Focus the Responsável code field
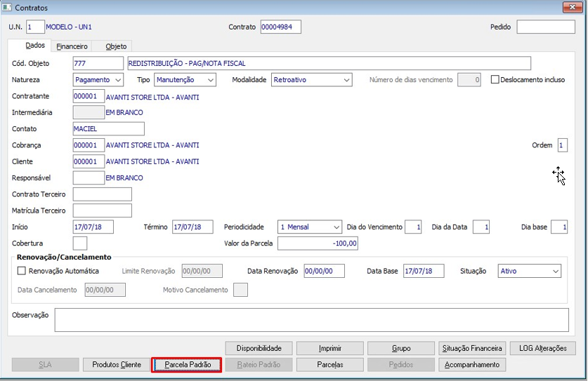The height and width of the screenshot is (381, 588). pyautogui.click(x=89, y=178)
